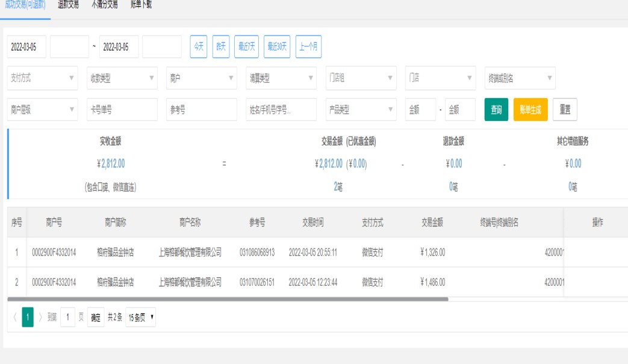Image resolution: width=628 pixels, height=364 pixels.
Task: Click the 卡号/单号 input field
Action: (122, 110)
